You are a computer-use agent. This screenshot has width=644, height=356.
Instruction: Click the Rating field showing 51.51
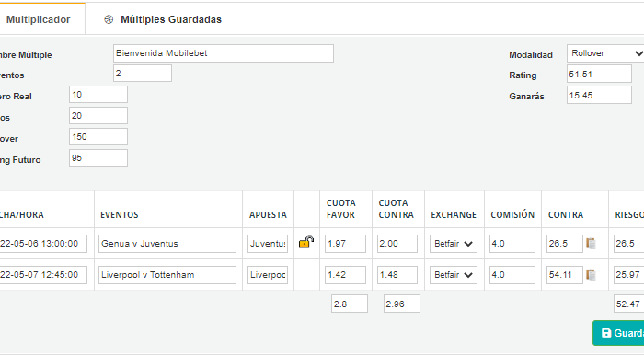coord(599,74)
